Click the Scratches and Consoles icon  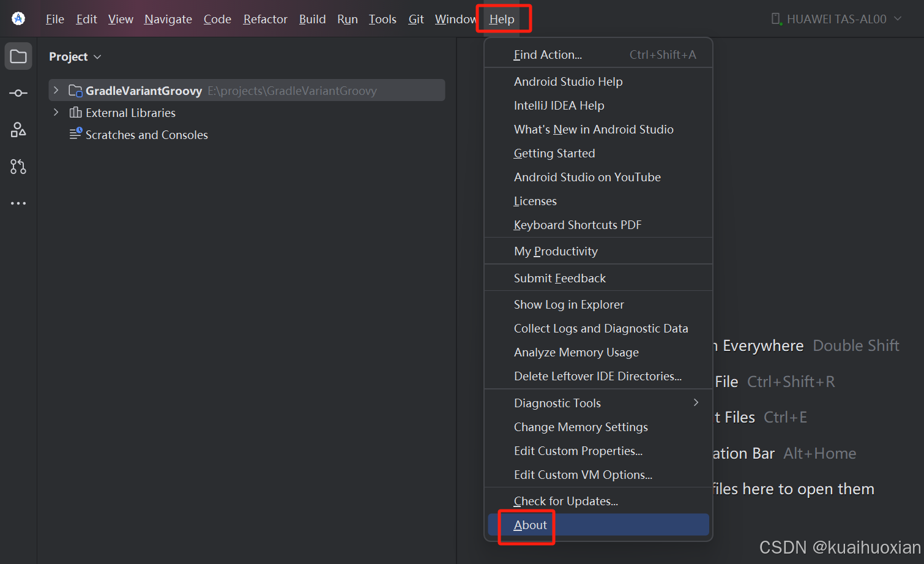point(75,134)
